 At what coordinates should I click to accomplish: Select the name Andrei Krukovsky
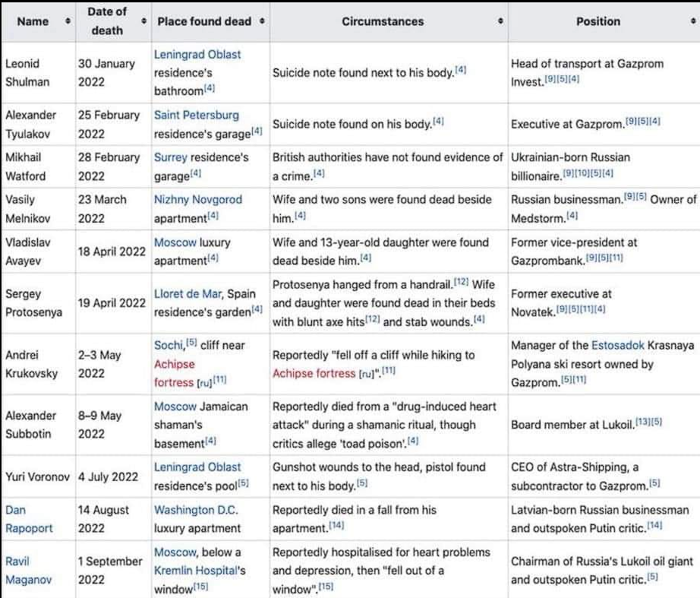31,364
